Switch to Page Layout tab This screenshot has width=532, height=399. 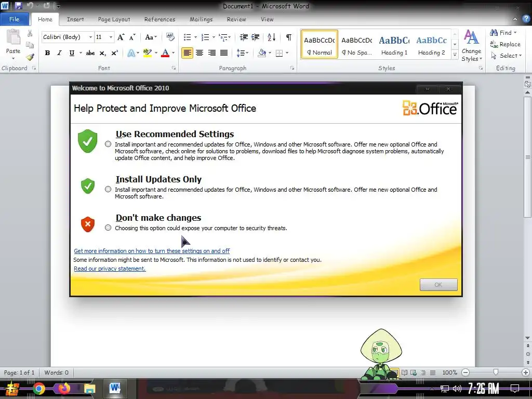click(114, 19)
